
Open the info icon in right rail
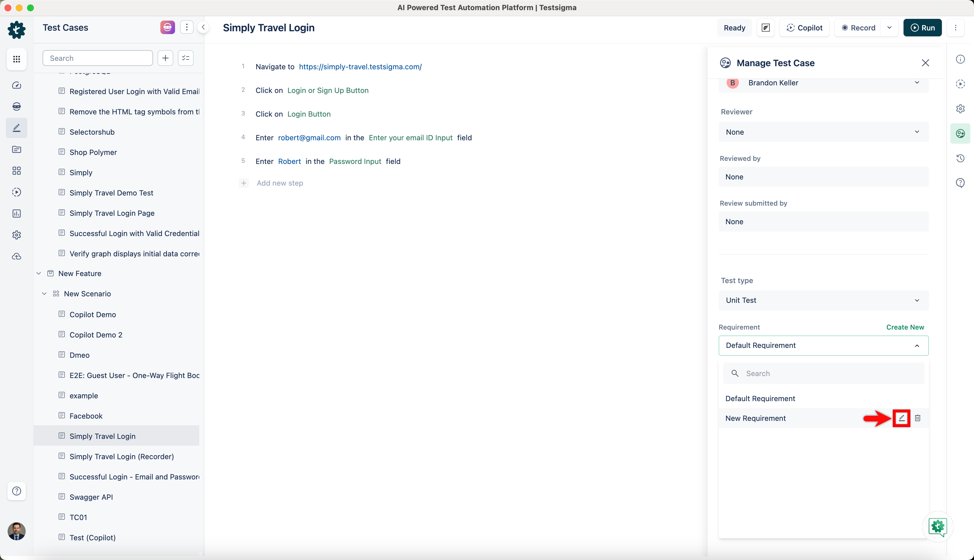click(x=960, y=59)
